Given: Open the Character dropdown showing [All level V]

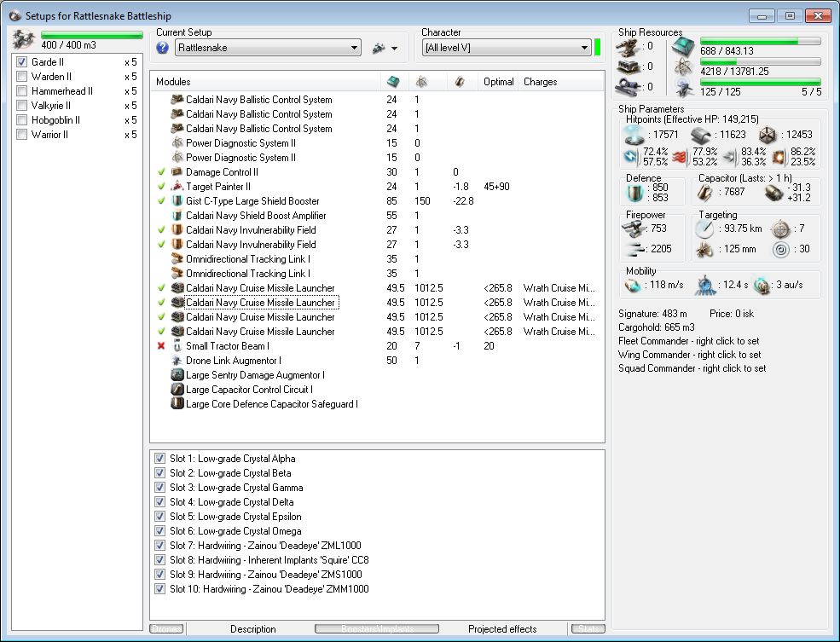Looking at the screenshot, I should [x=507, y=48].
